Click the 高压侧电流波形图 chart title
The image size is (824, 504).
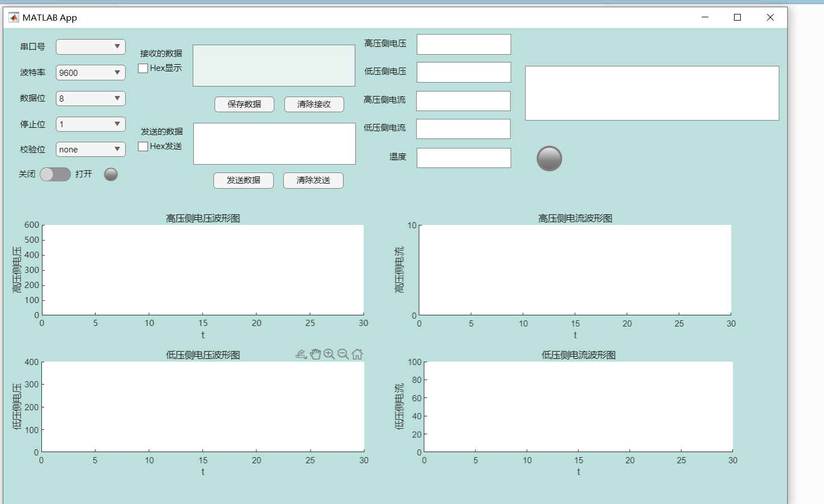point(575,218)
